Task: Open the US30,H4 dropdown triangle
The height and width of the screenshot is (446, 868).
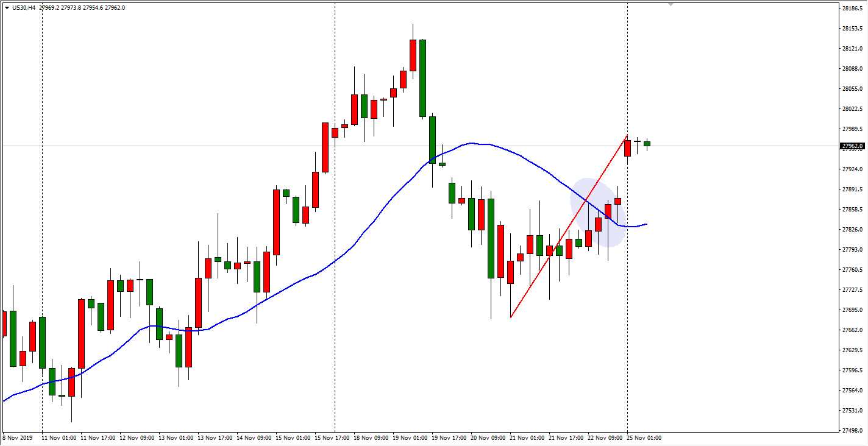Action: coord(6,7)
